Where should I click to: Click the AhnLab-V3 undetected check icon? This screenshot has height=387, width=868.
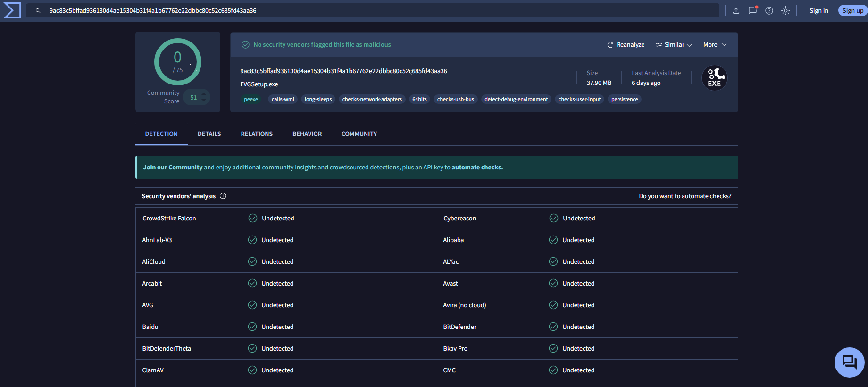(252, 240)
